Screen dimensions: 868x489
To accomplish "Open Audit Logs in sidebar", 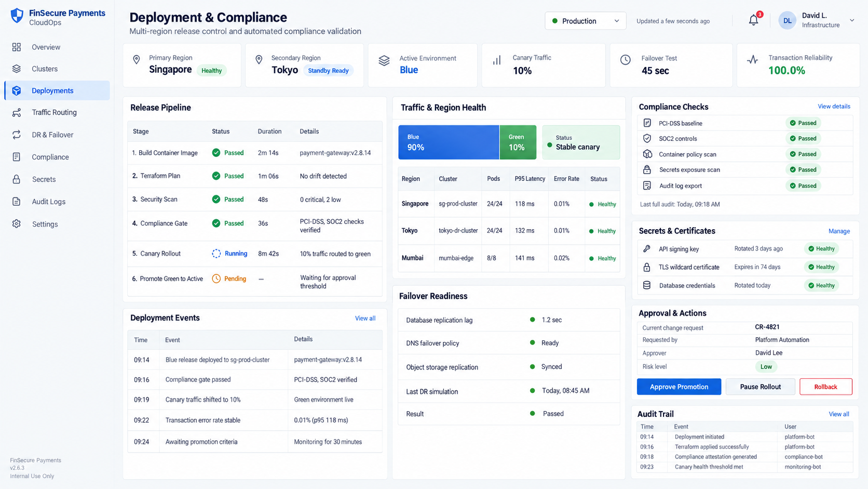I will tap(48, 202).
